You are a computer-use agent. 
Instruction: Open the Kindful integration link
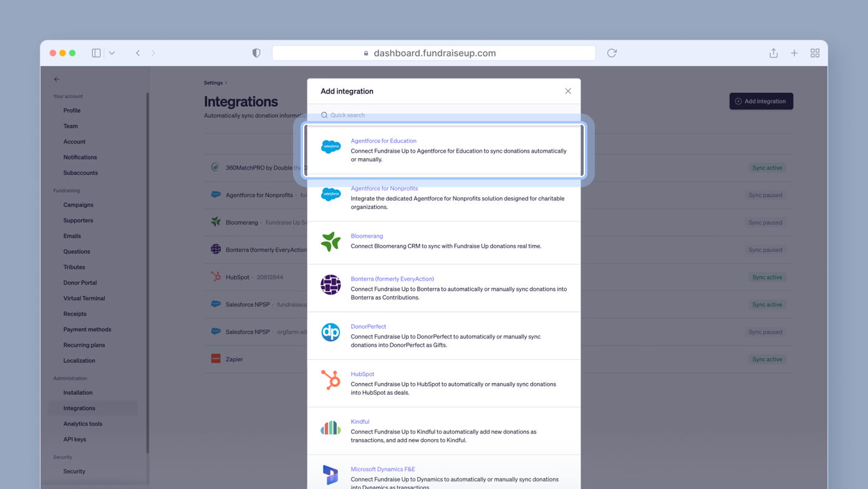coord(360,422)
